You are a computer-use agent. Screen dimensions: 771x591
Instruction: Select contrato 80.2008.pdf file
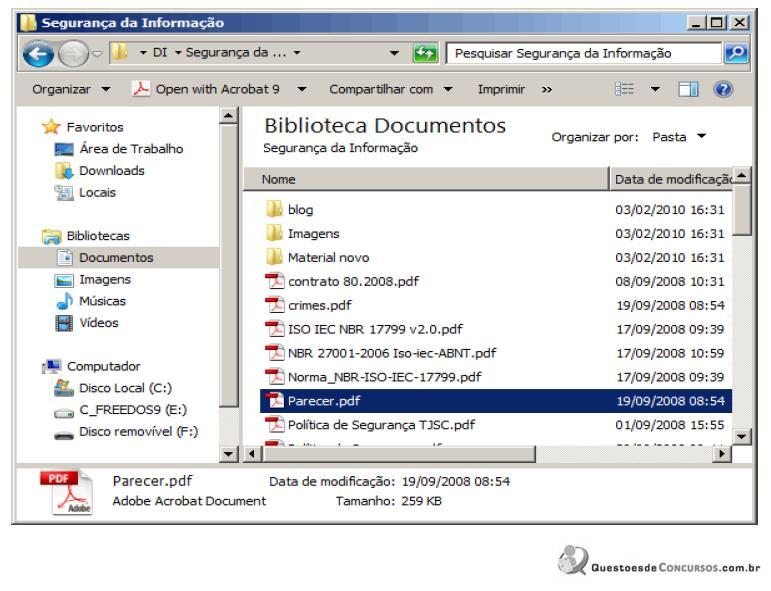[x=353, y=282]
